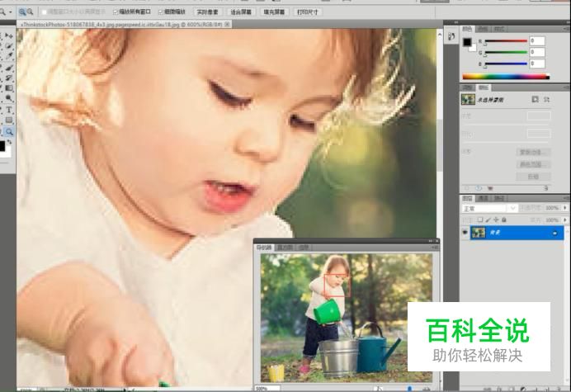The width and height of the screenshot is (571, 392).
Task: Select the Brush tool
Action: (9, 68)
